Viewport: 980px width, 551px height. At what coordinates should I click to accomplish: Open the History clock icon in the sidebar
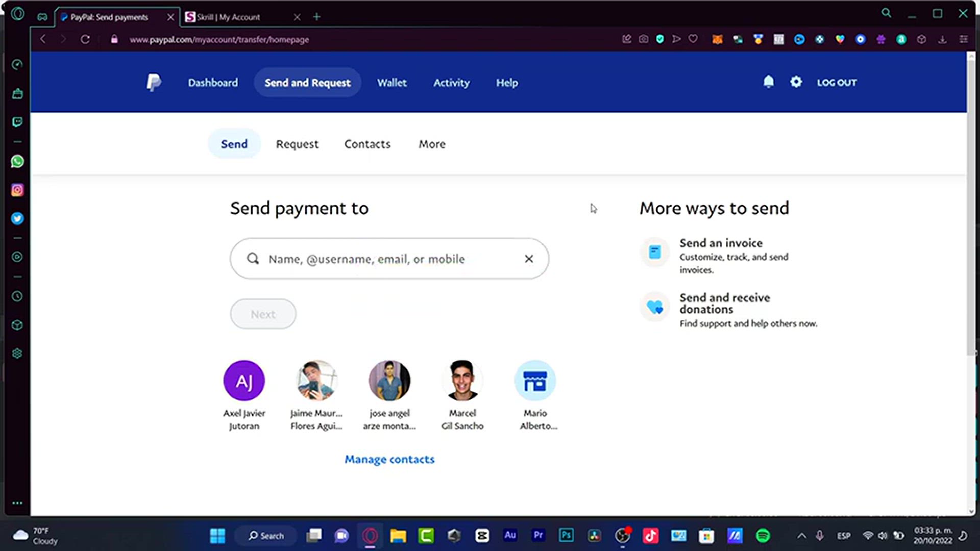coord(17,296)
